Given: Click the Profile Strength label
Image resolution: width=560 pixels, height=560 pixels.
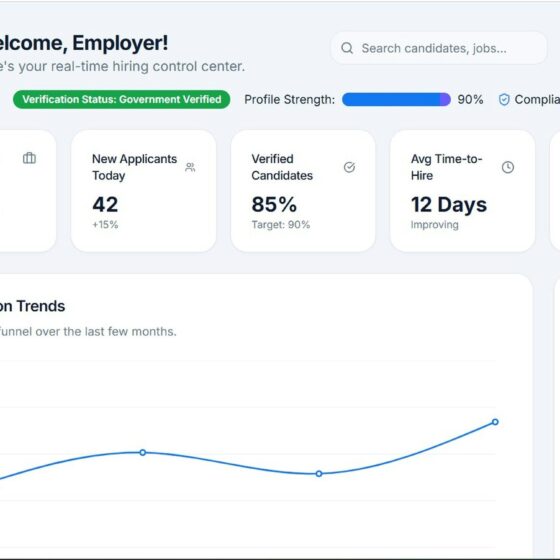Looking at the screenshot, I should [x=290, y=100].
